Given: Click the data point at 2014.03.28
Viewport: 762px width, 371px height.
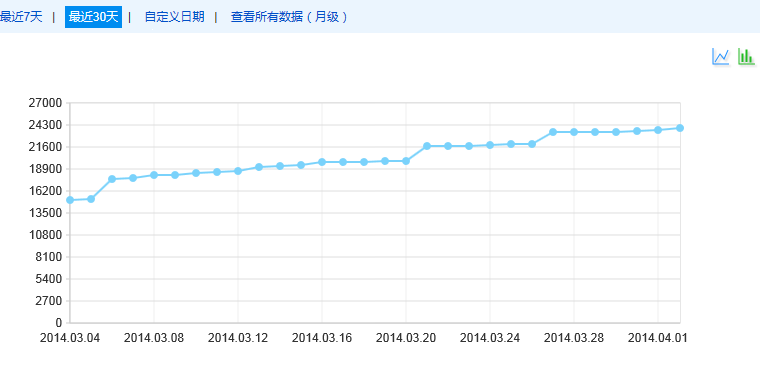Looking at the screenshot, I should (x=574, y=132).
